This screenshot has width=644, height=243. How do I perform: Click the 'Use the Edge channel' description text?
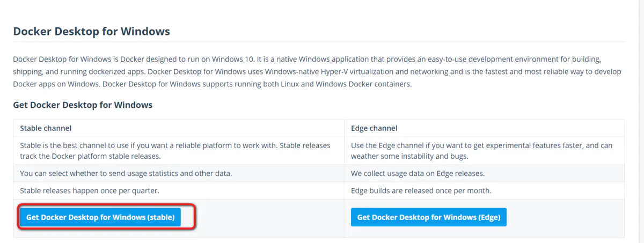[x=481, y=151]
